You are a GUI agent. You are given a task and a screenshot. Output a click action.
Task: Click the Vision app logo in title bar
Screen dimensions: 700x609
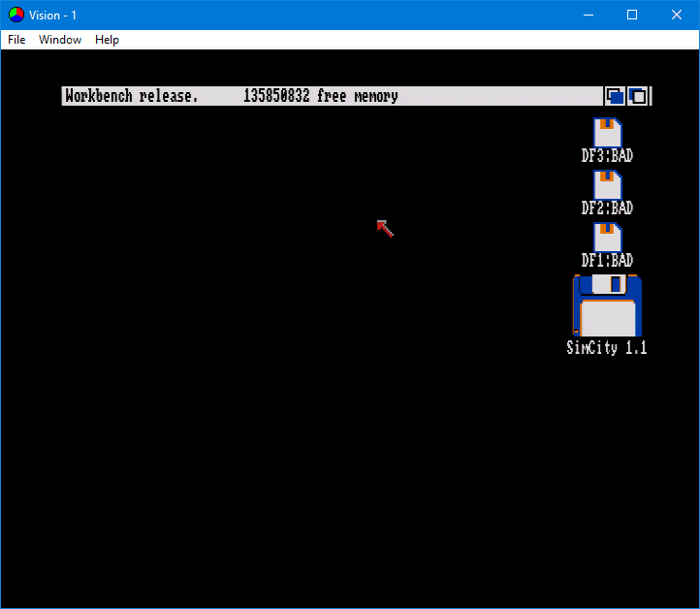tap(16, 15)
